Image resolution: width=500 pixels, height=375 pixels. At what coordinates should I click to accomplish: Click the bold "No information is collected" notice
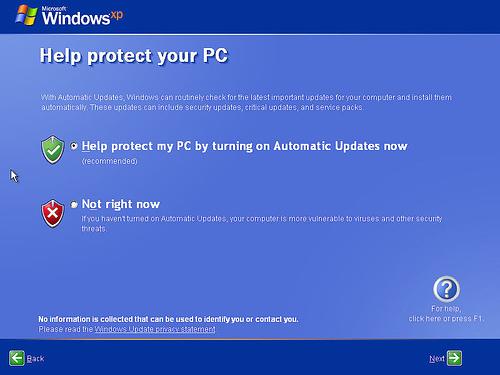point(168,319)
